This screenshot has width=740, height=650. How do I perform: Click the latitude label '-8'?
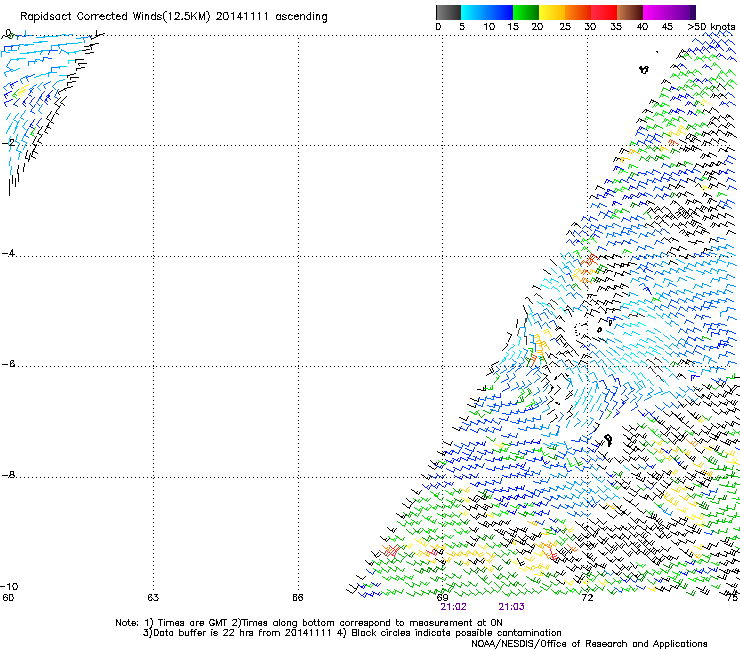pyautogui.click(x=8, y=475)
